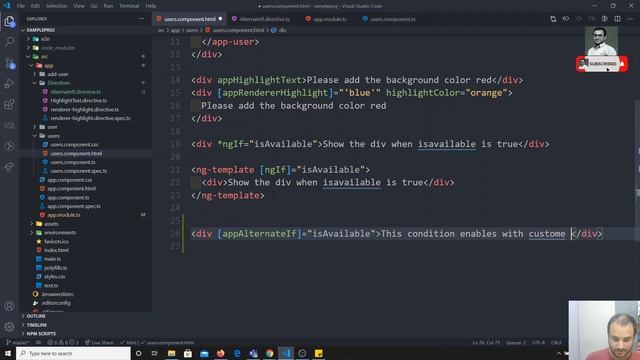This screenshot has height=360, width=640.
Task: Open HighlightText.directive.ts in explorer
Action: (x=79, y=100)
